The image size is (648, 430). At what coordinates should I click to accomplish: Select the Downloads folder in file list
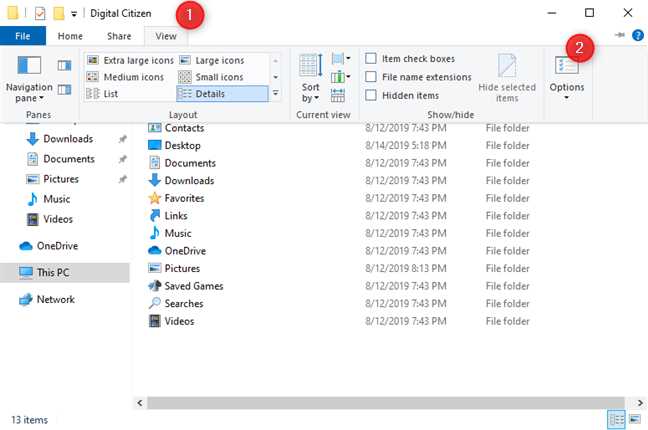click(x=181, y=181)
